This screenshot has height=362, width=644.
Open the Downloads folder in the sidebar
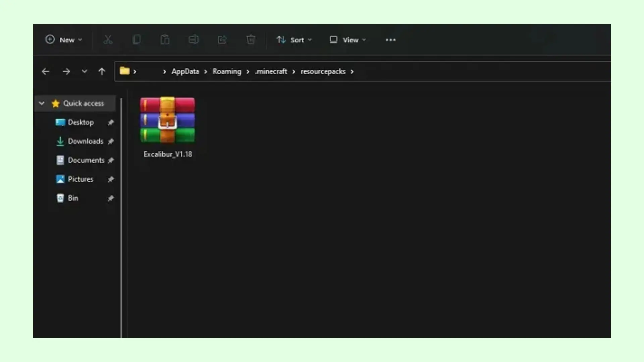(x=86, y=141)
